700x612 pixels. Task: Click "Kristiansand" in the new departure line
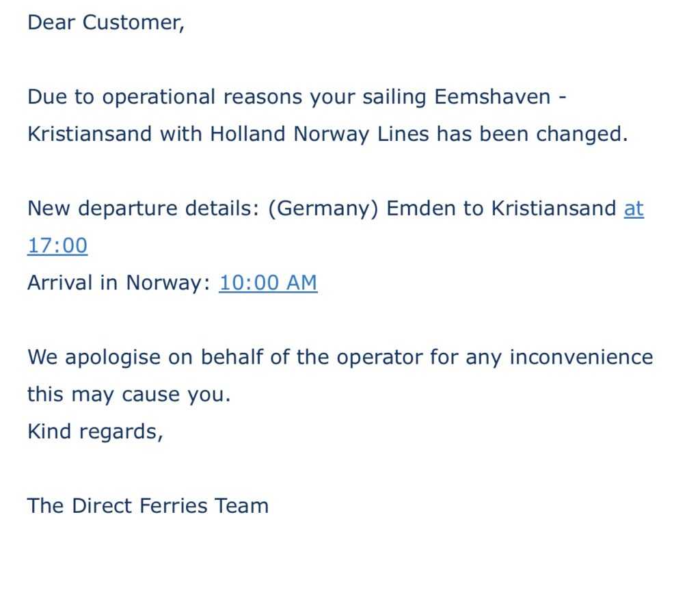click(554, 208)
